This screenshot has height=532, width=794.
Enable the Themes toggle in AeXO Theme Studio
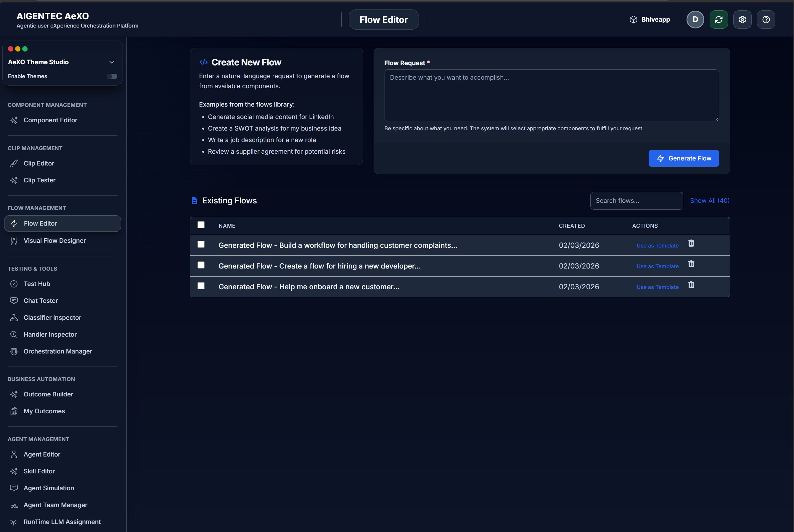(x=112, y=76)
